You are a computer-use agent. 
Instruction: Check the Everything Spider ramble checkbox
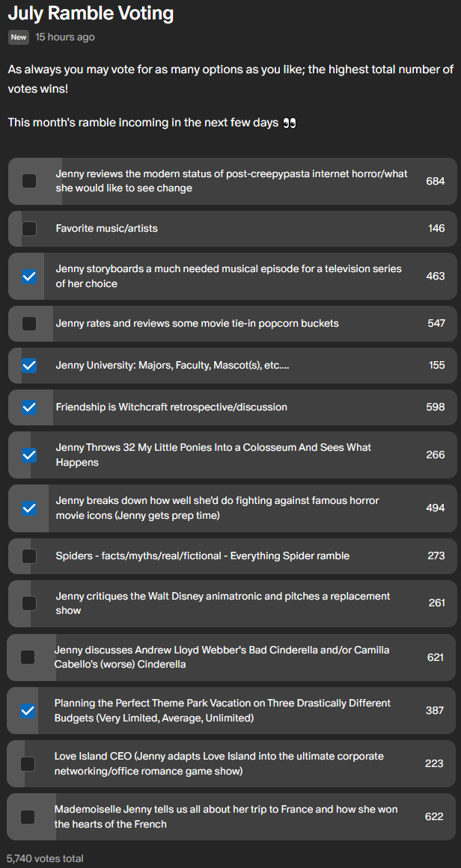(28, 555)
